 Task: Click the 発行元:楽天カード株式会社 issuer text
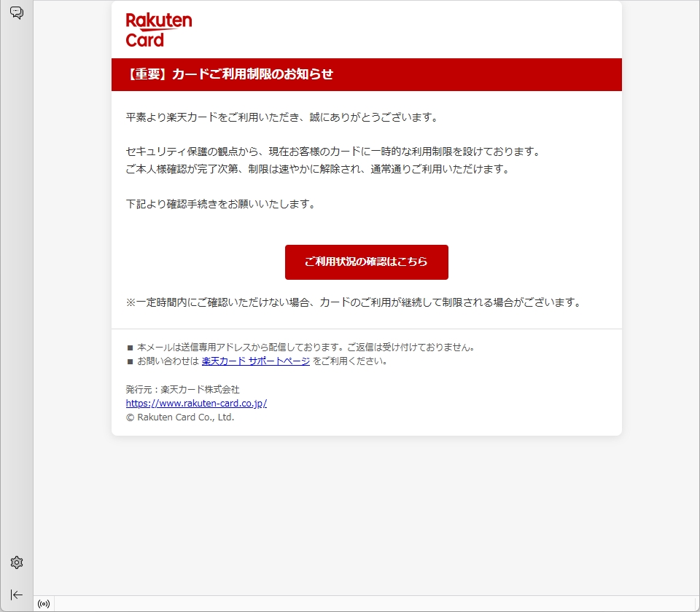pos(182,389)
